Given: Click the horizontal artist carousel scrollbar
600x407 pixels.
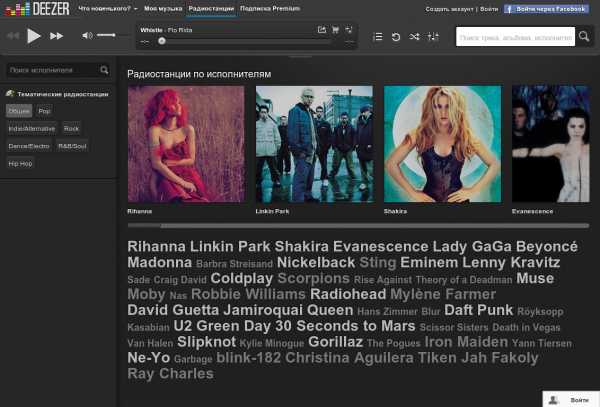Looking at the screenshot, I should pyautogui.click(x=358, y=226).
